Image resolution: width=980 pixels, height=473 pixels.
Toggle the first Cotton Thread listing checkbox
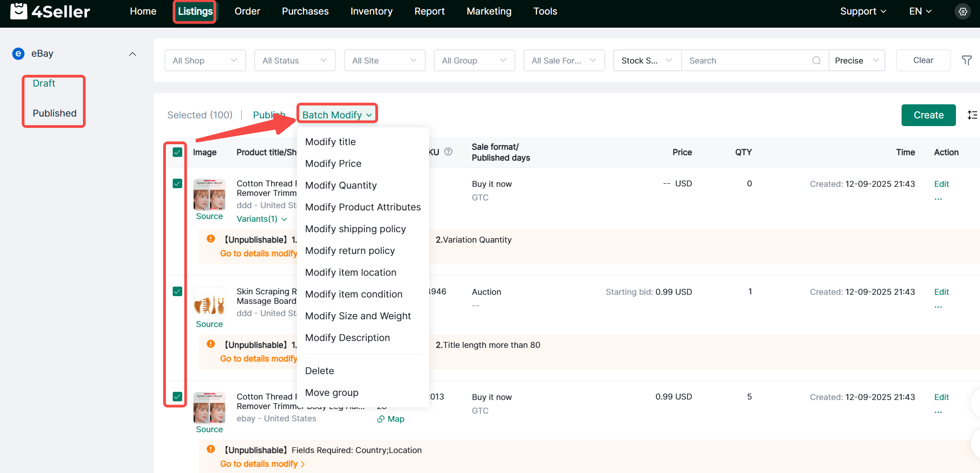[x=177, y=184]
